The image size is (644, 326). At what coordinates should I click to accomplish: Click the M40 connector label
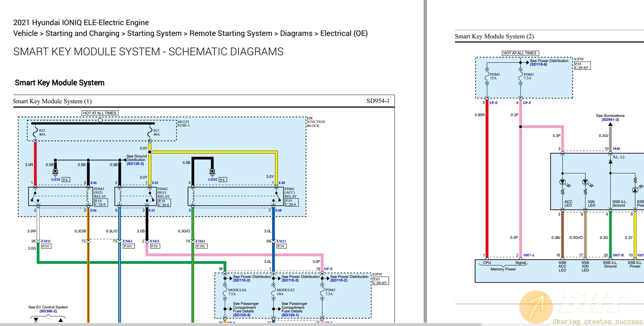click(x=616, y=148)
